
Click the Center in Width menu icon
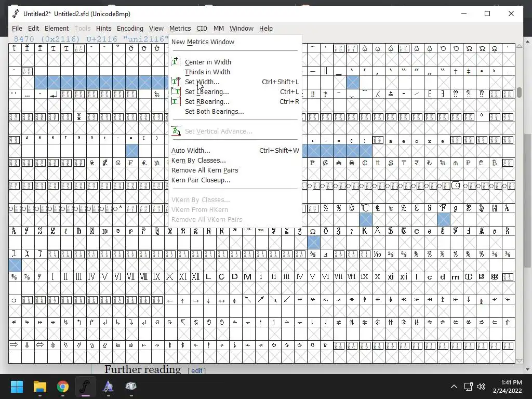pos(176,62)
